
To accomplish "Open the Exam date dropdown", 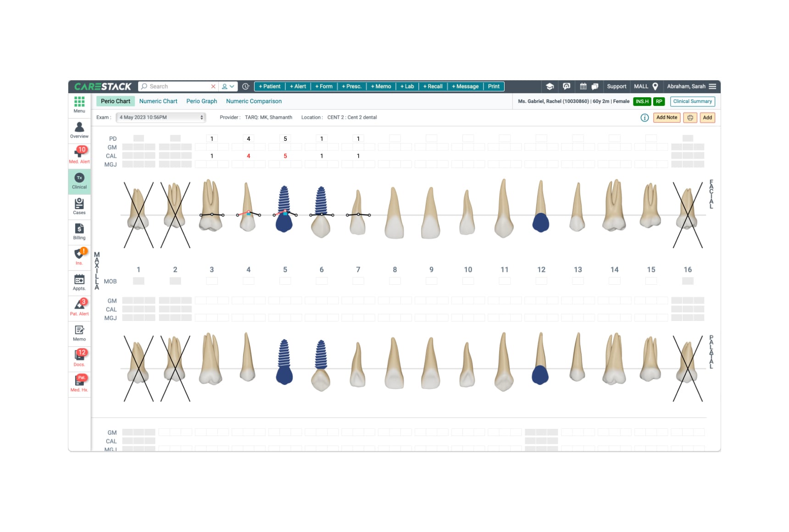I will coord(161,117).
